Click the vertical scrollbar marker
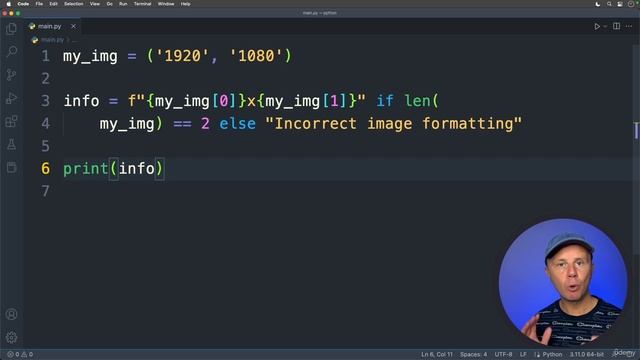Image resolution: width=640 pixels, height=360 pixels. click(x=636, y=131)
